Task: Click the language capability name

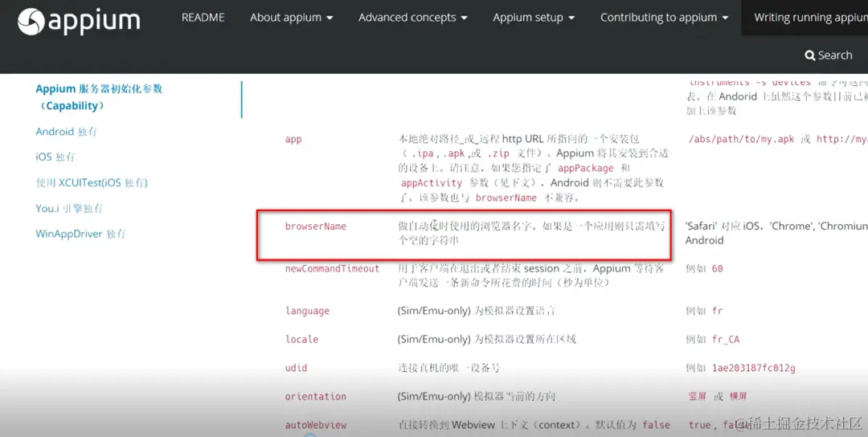Action: 307,312
